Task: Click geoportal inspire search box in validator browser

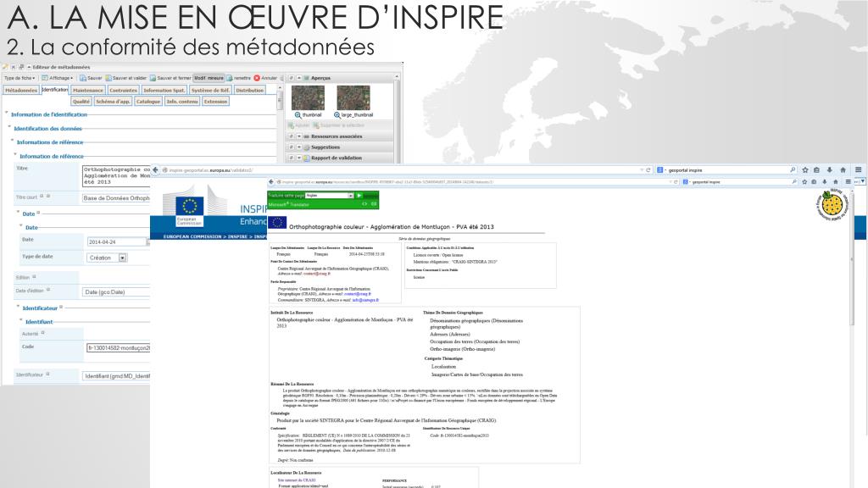Action: pyautogui.click(x=726, y=169)
